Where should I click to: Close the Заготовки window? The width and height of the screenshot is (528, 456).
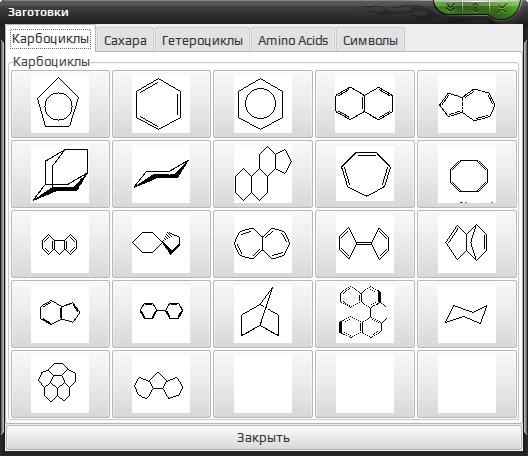pyautogui.click(x=502, y=7)
